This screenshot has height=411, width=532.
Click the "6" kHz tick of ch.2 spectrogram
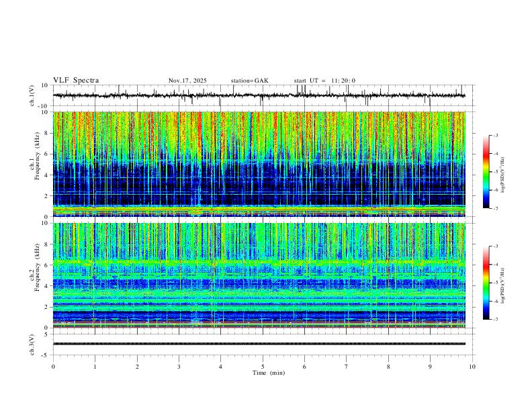tap(46, 265)
